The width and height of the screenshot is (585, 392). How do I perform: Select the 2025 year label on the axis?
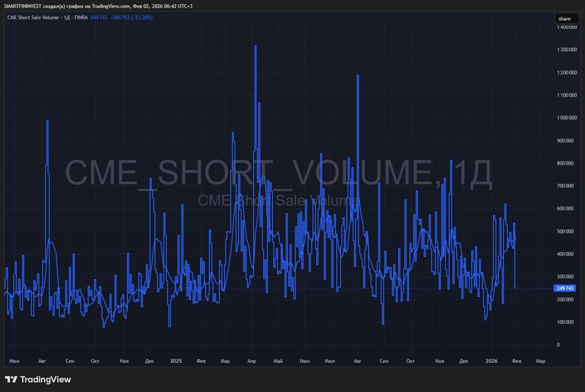tap(176, 361)
